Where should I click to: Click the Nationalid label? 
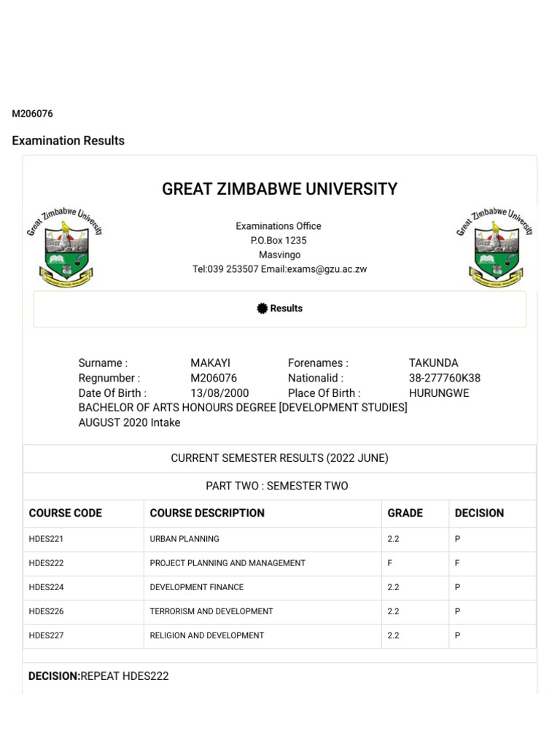pos(315,378)
